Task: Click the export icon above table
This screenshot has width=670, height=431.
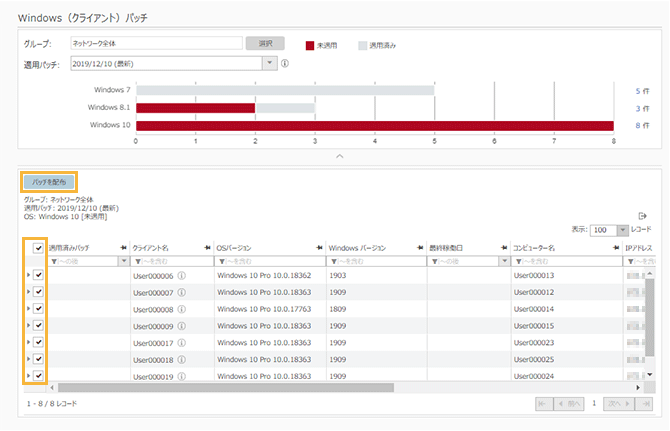Action: pos(642,215)
